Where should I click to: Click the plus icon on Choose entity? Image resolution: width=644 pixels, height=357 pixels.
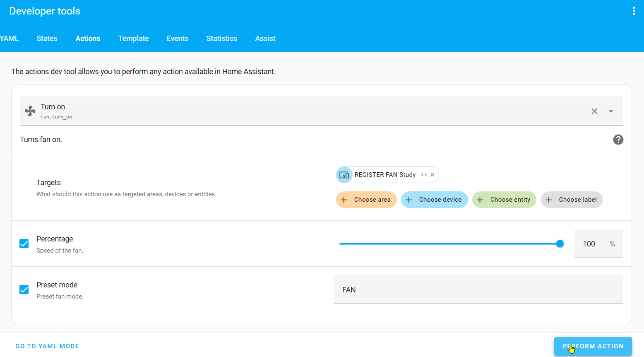coord(480,200)
